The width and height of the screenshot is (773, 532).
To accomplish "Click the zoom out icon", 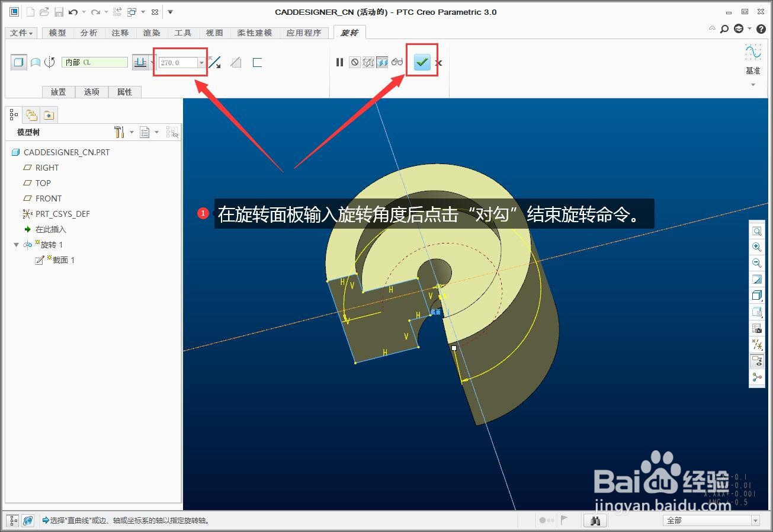I will click(756, 263).
